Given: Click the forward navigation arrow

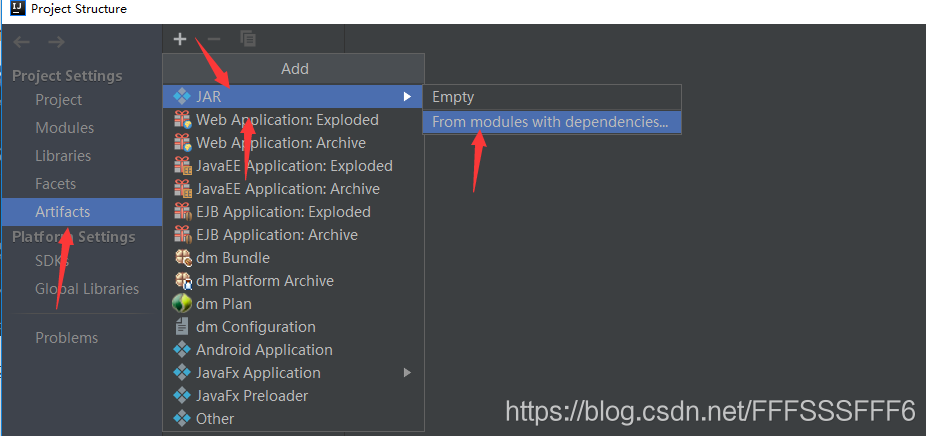Looking at the screenshot, I should [56, 42].
